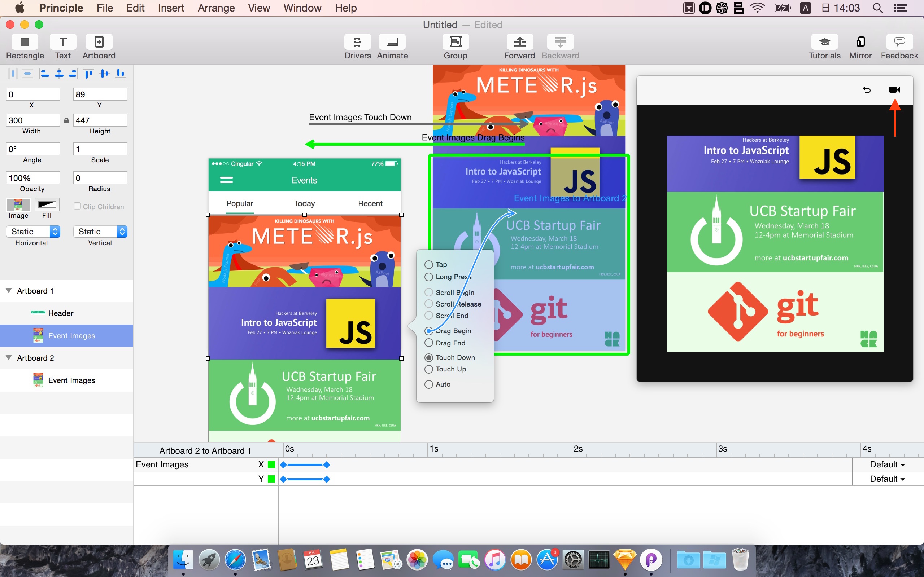Toggle the Animate panel
The image size is (924, 577).
pyautogui.click(x=392, y=42)
